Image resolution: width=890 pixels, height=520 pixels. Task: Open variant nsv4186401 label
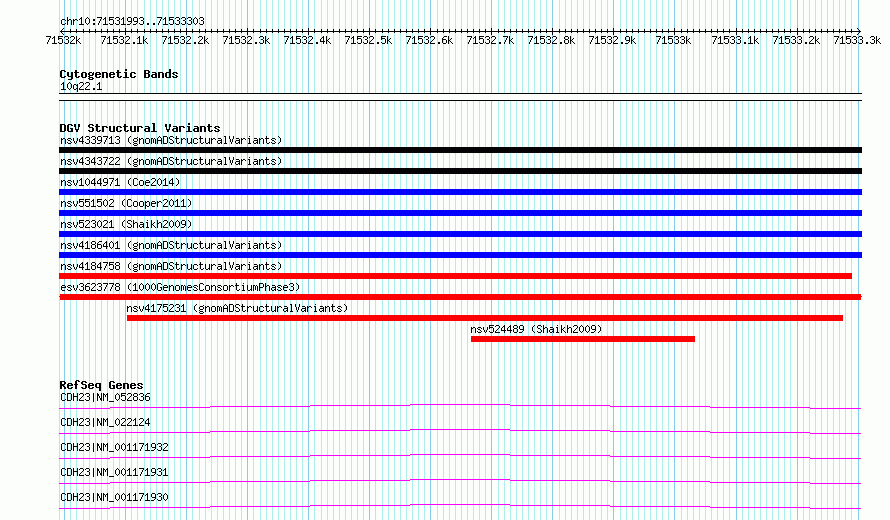[171, 245]
